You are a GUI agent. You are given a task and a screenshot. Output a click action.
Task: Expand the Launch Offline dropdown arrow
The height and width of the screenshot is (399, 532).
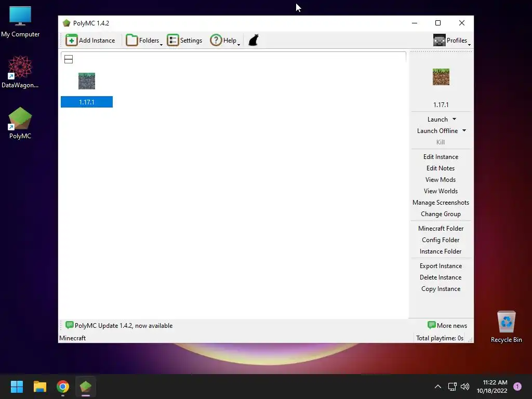pos(464,130)
